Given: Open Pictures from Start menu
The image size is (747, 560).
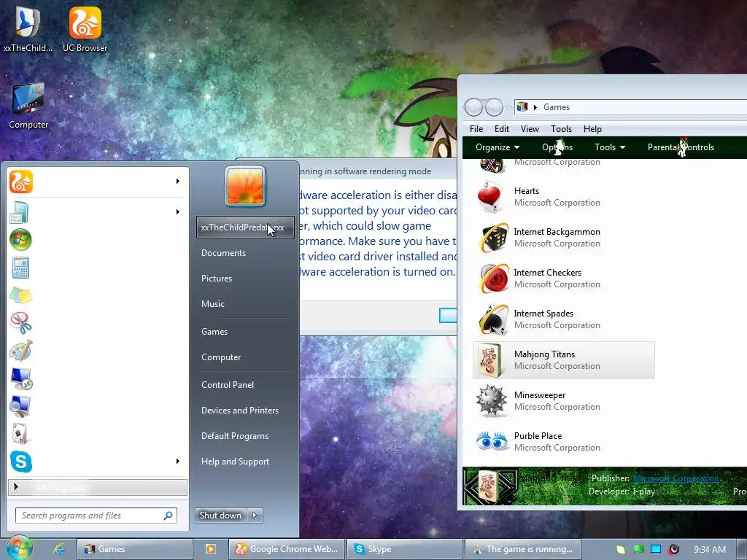Looking at the screenshot, I should pyautogui.click(x=216, y=279).
